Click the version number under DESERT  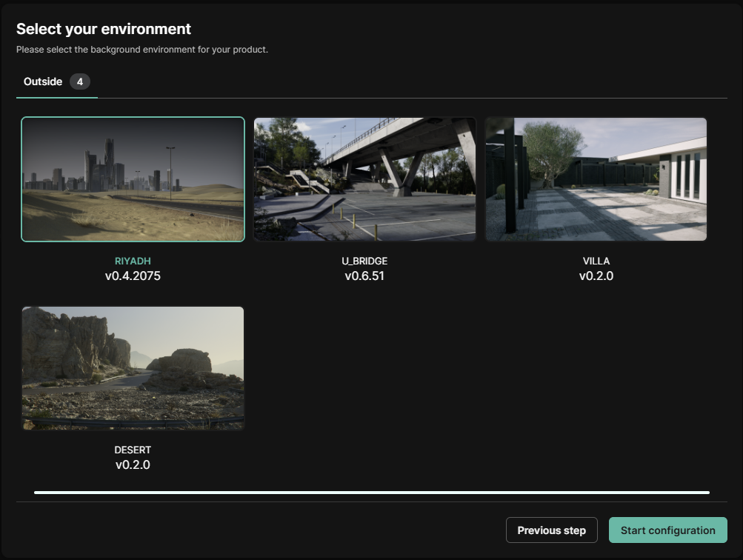133,465
